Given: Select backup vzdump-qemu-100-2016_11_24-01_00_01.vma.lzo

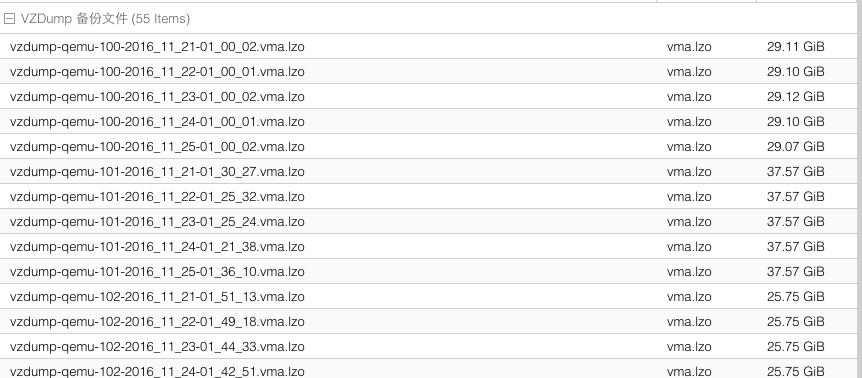Looking at the screenshot, I should 428,121.
